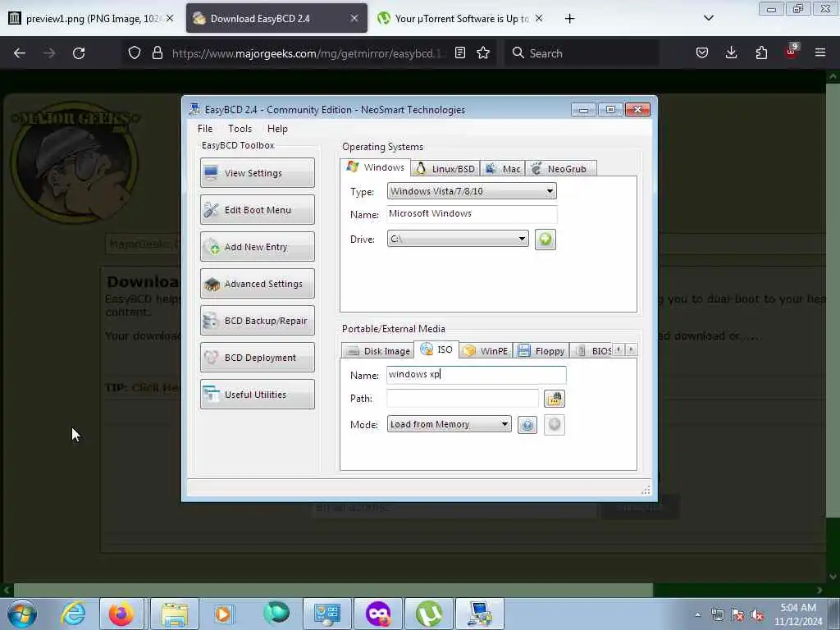Open BCD Backup/Repair

[x=257, y=321]
